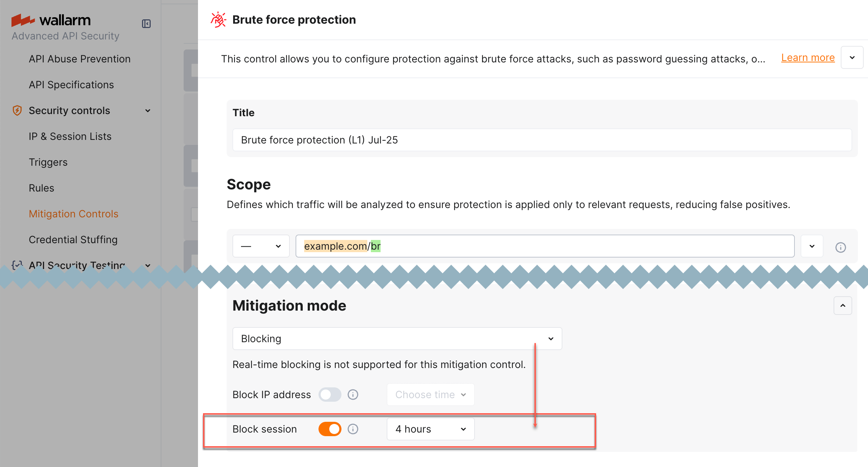Screen dimensions: 868x467
Task: Open the 4 hours session block duration dropdown
Action: pos(430,429)
